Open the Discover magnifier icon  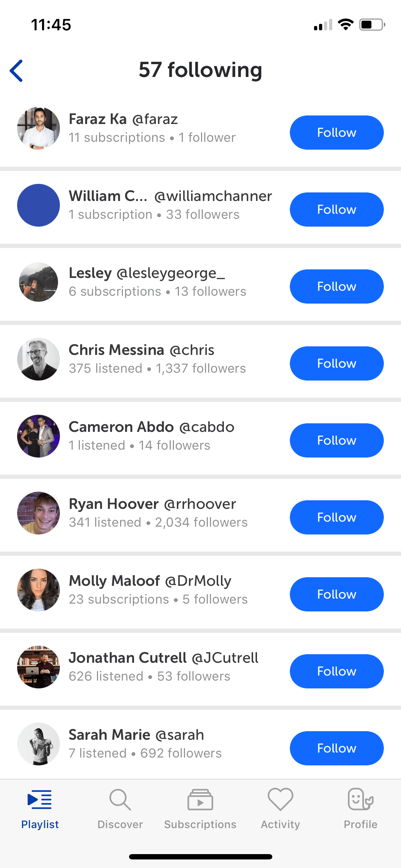tap(120, 800)
